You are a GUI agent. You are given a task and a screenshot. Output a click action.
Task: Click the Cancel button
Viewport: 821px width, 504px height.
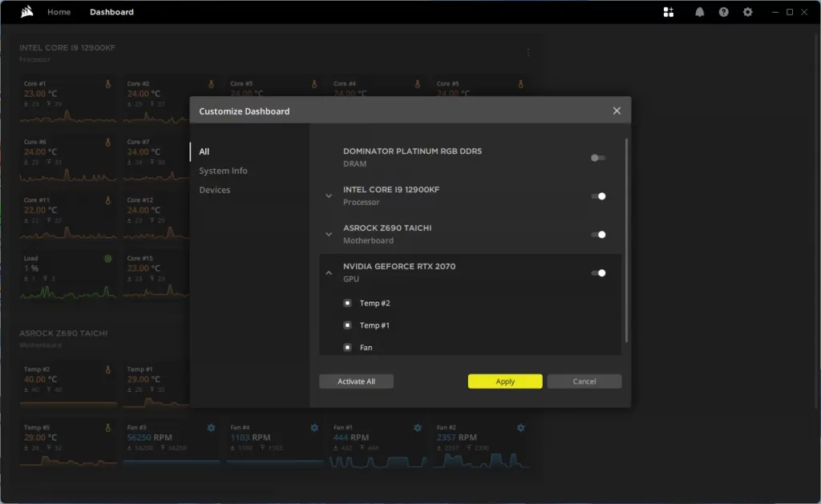(x=584, y=381)
